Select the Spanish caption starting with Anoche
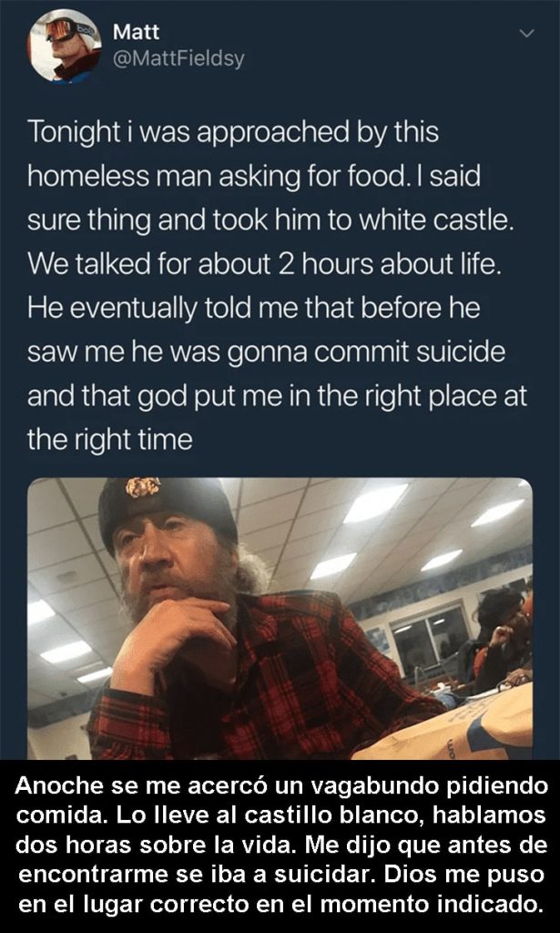560x933 pixels. click(280, 846)
